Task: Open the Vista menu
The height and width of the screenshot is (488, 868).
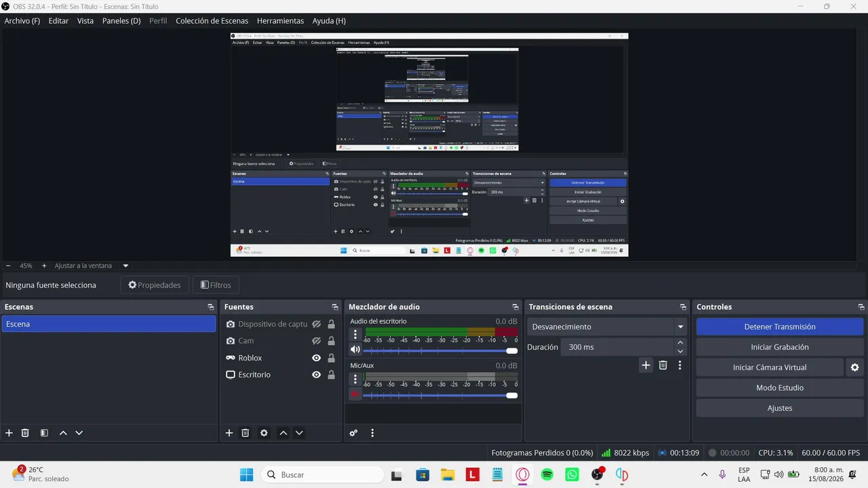Action: click(85, 21)
